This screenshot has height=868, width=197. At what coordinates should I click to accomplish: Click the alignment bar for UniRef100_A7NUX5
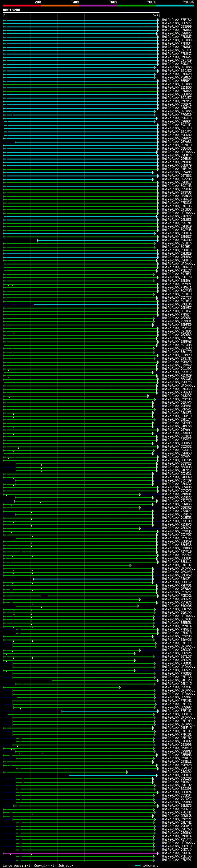81,91
